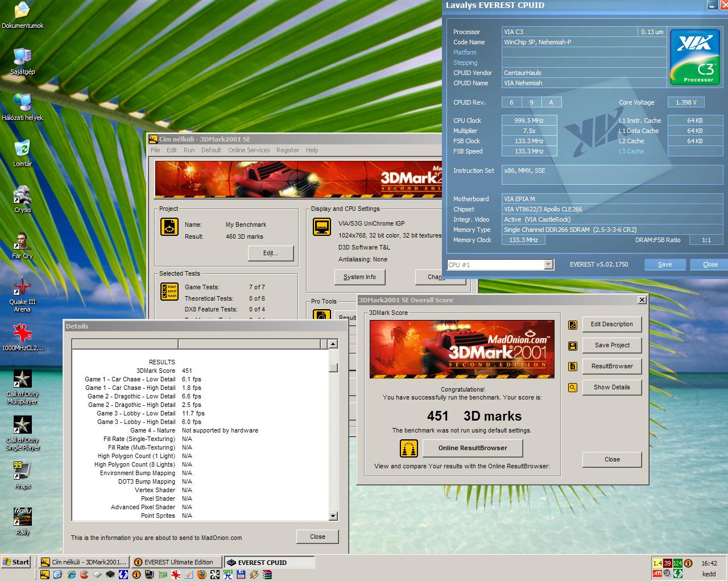Click the icon beside the ResultBrowser button

(573, 367)
